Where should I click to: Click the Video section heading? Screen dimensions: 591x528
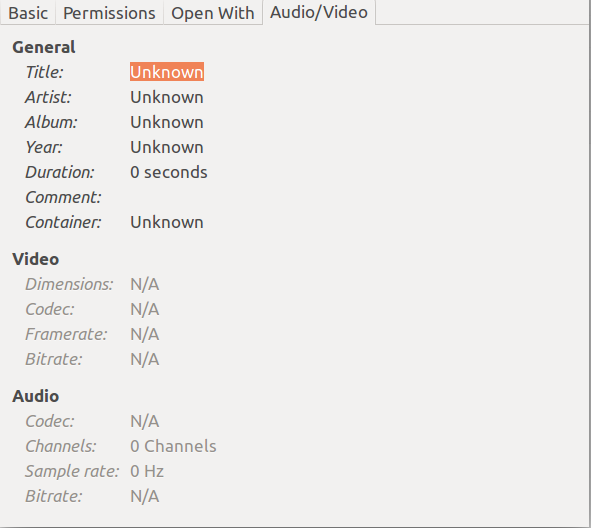[35, 259]
